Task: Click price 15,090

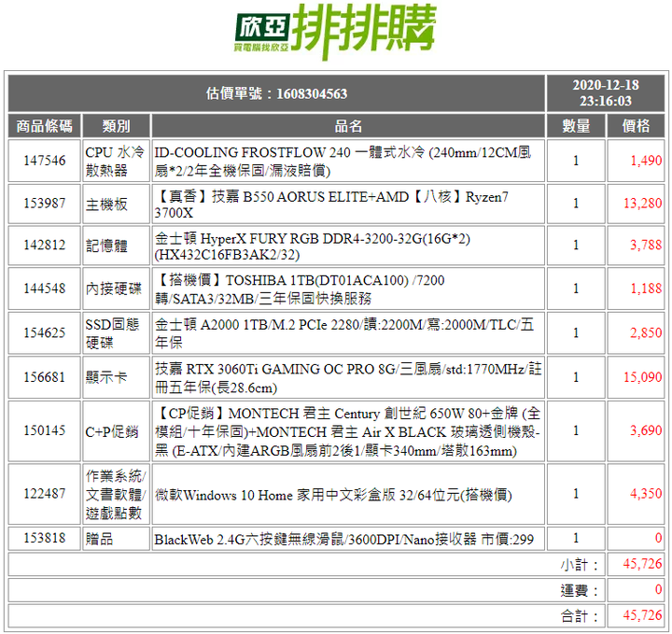Action: point(642,377)
